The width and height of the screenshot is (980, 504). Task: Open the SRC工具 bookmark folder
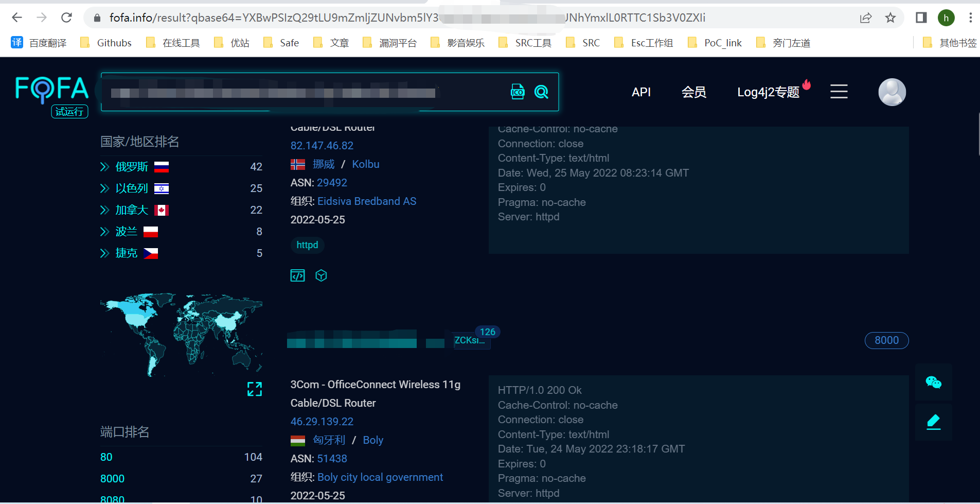(x=525, y=43)
